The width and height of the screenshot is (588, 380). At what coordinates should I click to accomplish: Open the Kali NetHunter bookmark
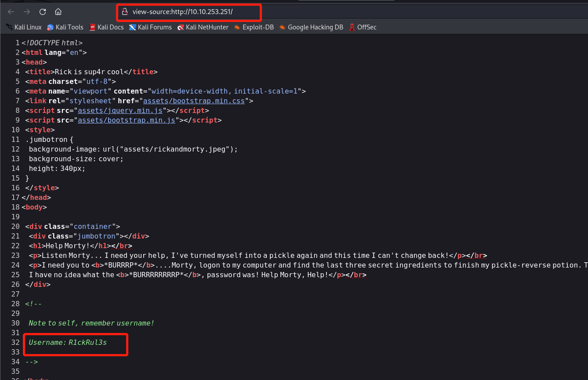click(x=203, y=27)
